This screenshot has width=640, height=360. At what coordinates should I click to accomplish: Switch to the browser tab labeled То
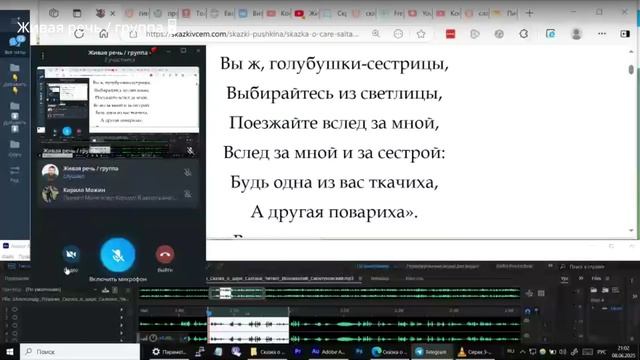(194, 13)
